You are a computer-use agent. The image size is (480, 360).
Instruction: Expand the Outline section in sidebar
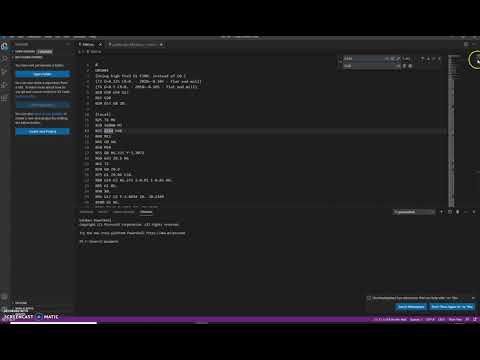(x=21, y=303)
